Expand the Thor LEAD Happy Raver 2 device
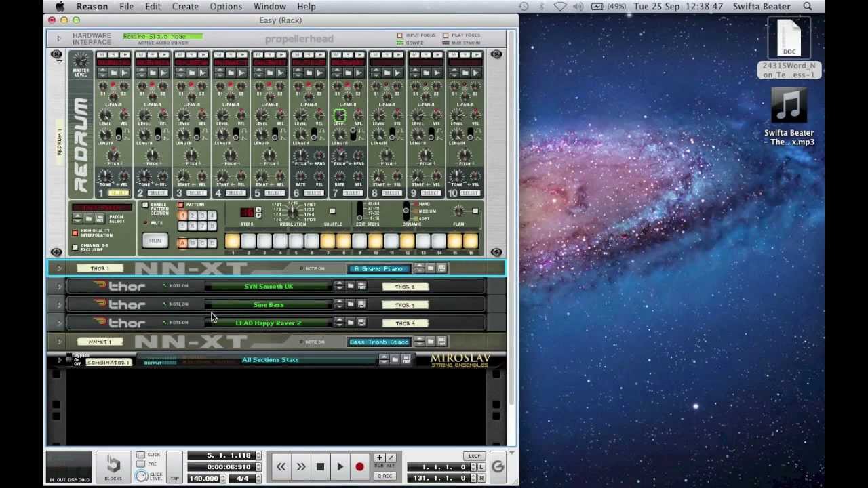868x488 pixels. [x=59, y=323]
